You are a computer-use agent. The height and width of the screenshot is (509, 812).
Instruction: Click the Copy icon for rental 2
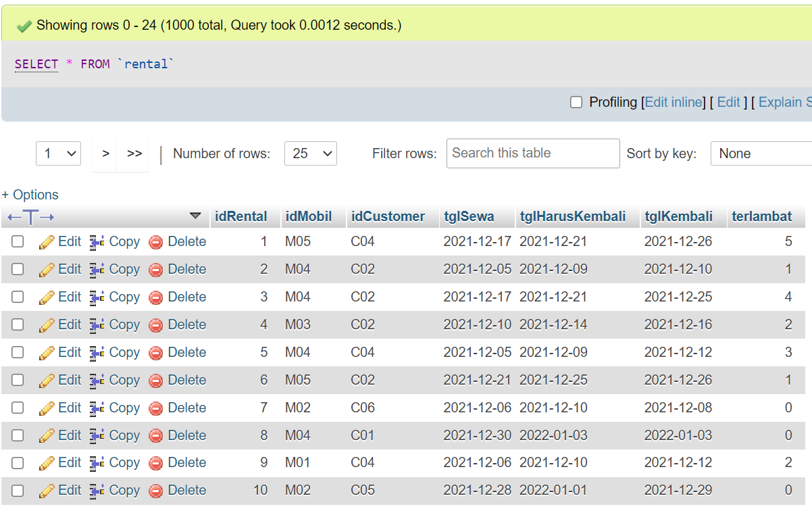[97, 270]
